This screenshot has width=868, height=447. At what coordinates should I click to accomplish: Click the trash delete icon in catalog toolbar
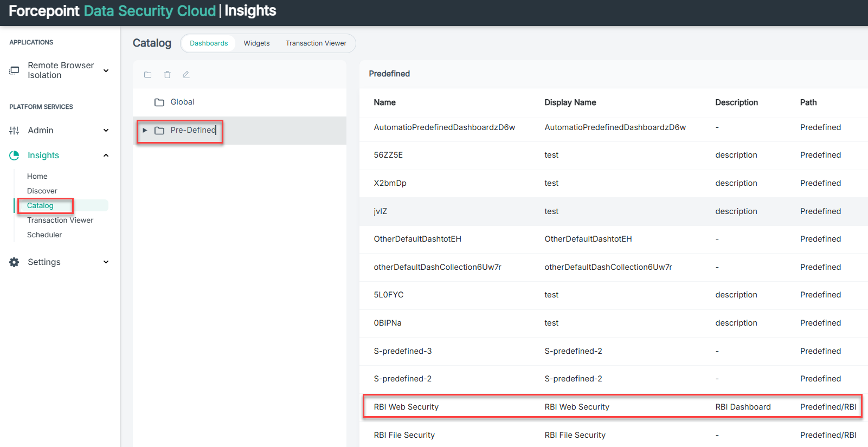167,75
